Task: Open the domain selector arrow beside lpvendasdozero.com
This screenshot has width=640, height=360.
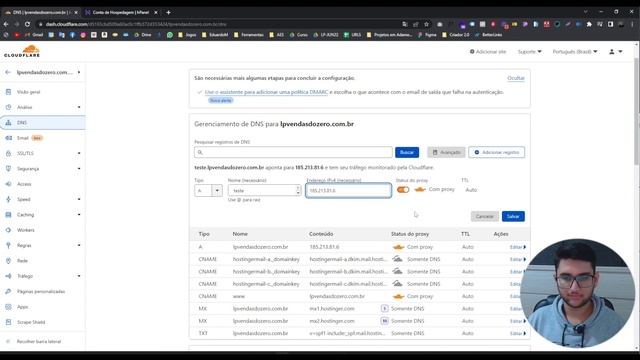Action: tap(79, 72)
